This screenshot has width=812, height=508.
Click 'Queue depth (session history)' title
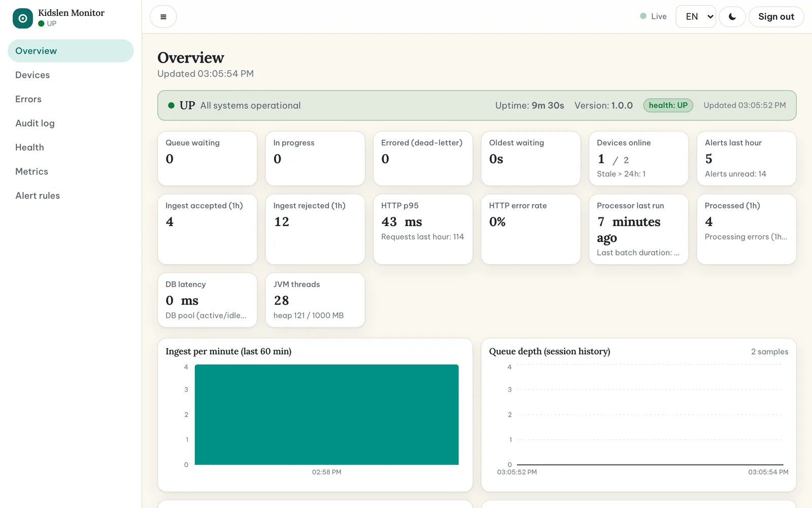pos(550,352)
